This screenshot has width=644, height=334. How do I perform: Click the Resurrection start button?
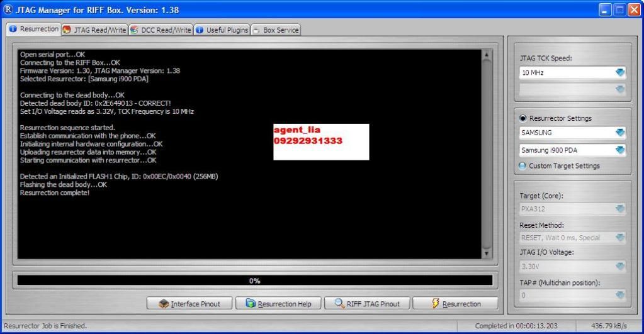pos(455,304)
